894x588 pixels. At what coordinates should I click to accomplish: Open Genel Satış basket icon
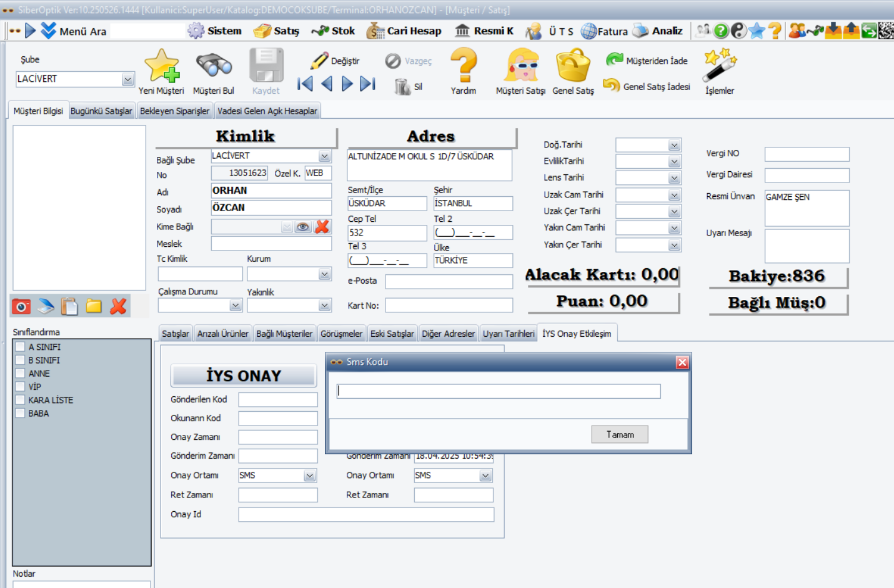(573, 66)
